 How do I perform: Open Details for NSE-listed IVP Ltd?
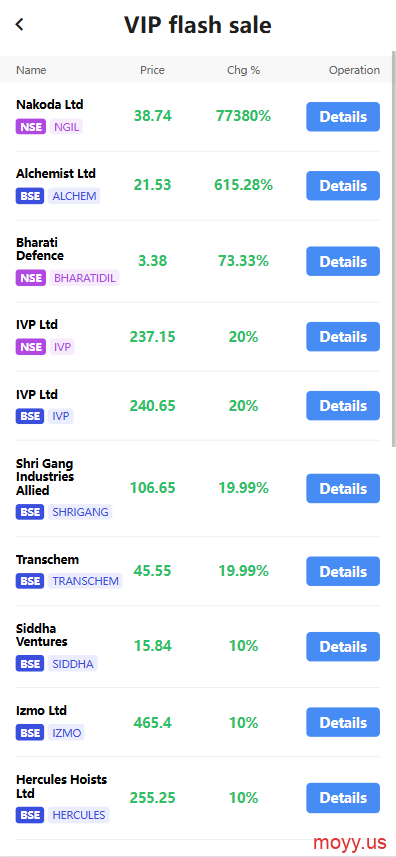342,337
